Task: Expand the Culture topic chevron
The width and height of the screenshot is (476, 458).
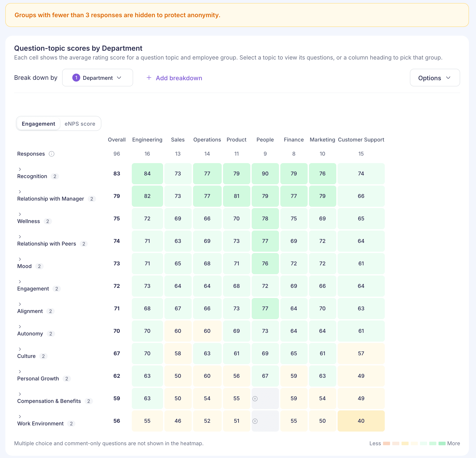Action: [20, 349]
